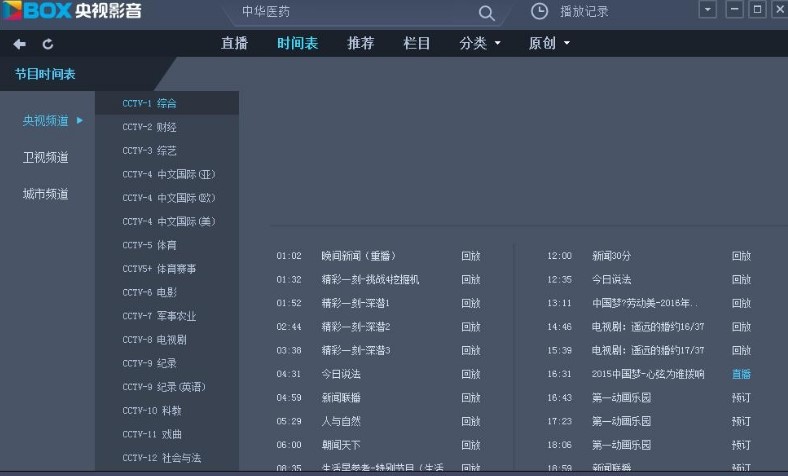The image size is (788, 476).
Task: Click 回放 for 朝闻天下
Action: tap(471, 445)
